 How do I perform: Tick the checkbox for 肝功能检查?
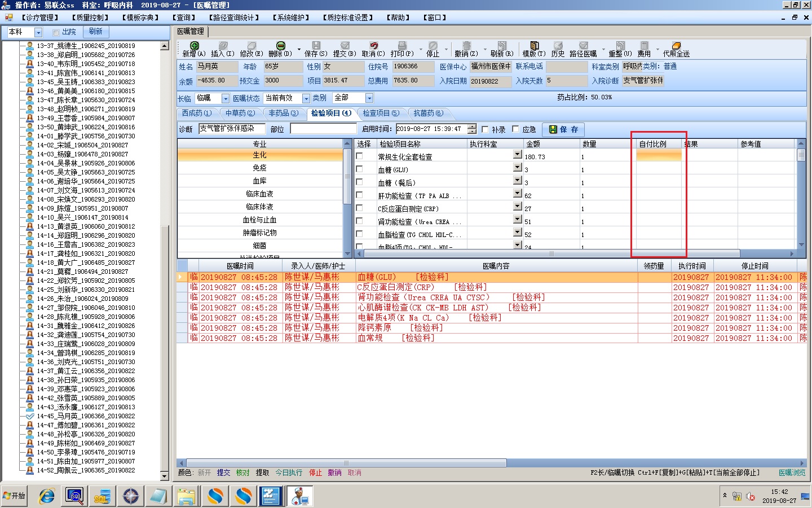click(x=359, y=195)
